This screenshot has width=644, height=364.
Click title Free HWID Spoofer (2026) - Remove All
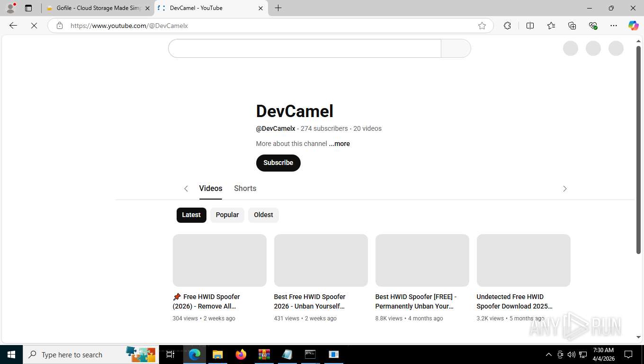[207, 301]
